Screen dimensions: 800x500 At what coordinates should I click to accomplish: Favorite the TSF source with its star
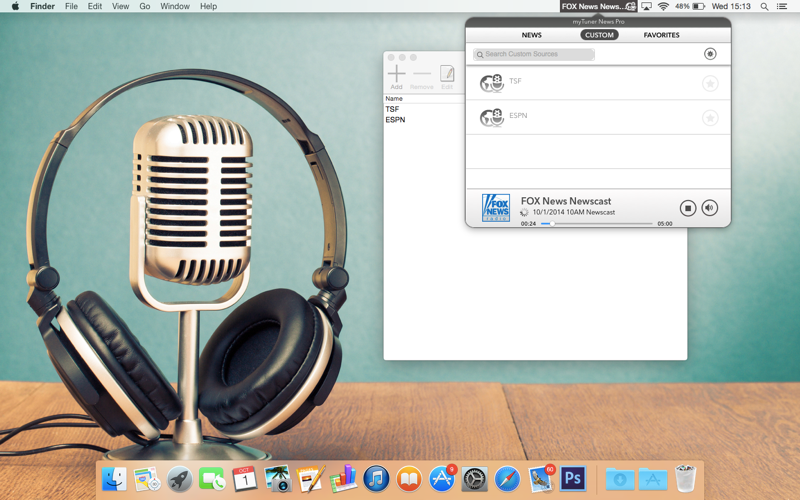[x=710, y=83]
